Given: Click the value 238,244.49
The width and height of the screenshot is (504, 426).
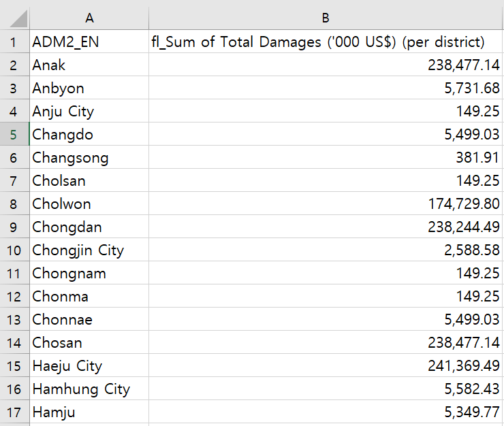Looking at the screenshot, I should [326, 227].
